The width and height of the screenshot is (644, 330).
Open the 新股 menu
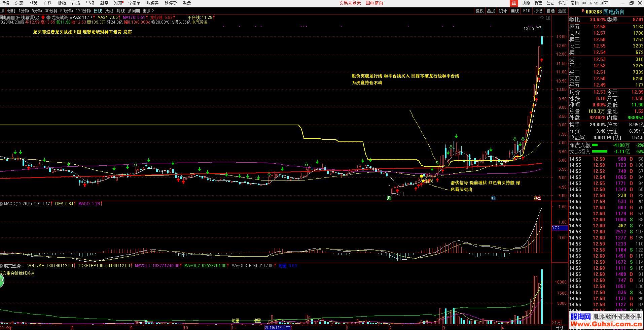point(104,3)
